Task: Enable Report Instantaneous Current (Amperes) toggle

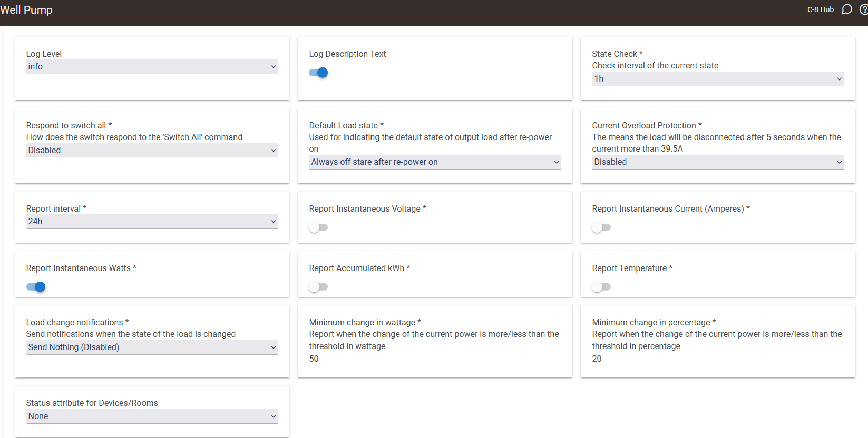Action: coord(601,227)
